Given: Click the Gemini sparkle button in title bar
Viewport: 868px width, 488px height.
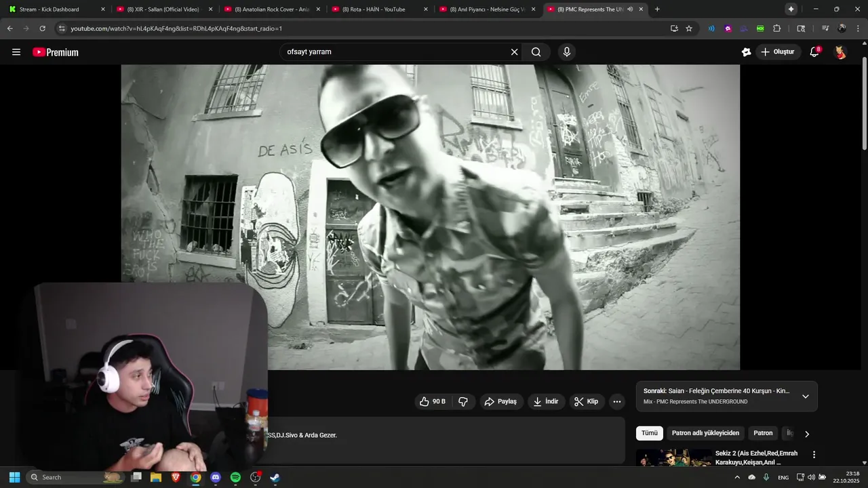Looking at the screenshot, I should (791, 9).
